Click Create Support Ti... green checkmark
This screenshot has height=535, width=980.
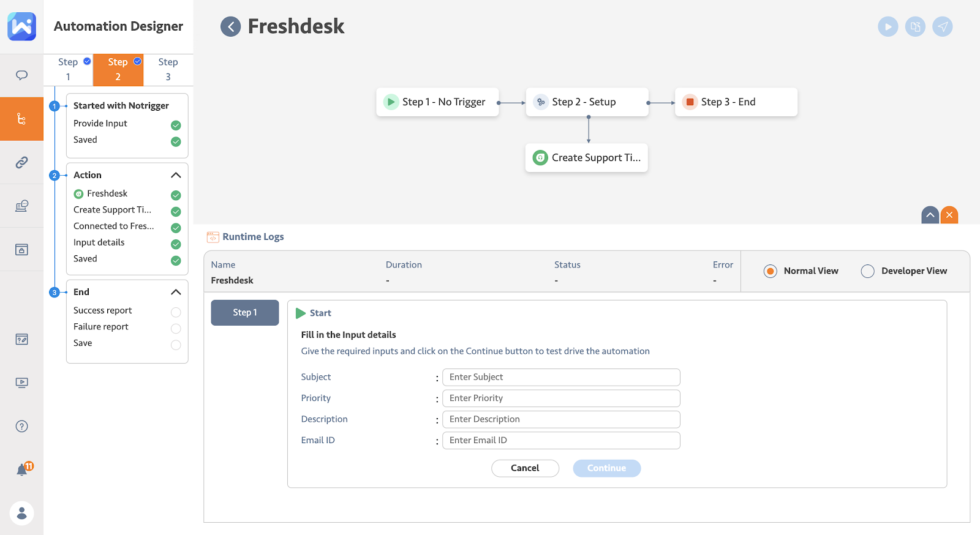[x=176, y=212]
